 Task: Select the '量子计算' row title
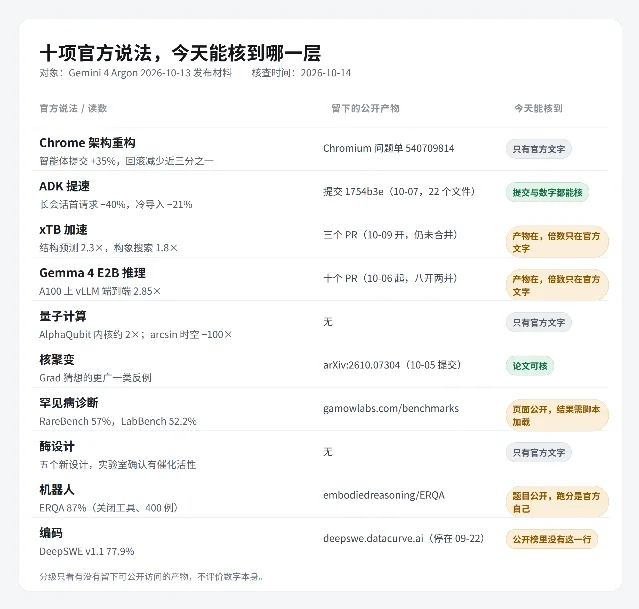click(x=63, y=316)
